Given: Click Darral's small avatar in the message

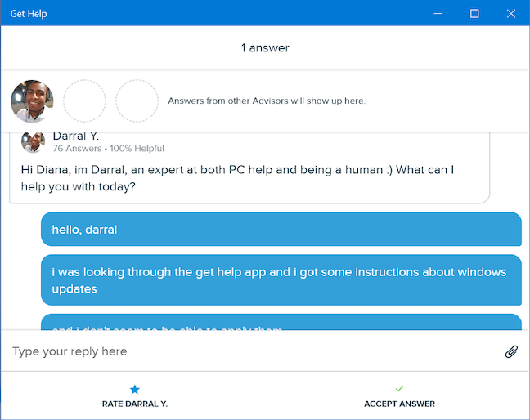Looking at the screenshot, I should point(34,142).
